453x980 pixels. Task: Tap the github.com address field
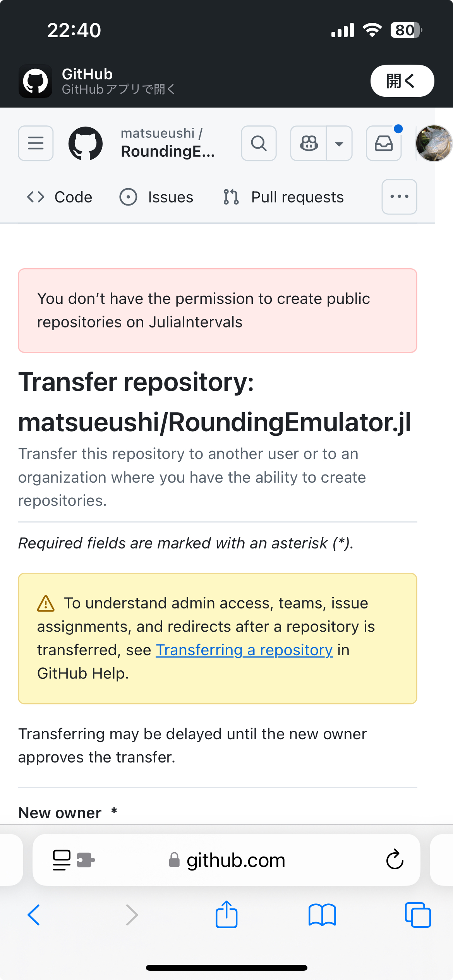click(235, 860)
